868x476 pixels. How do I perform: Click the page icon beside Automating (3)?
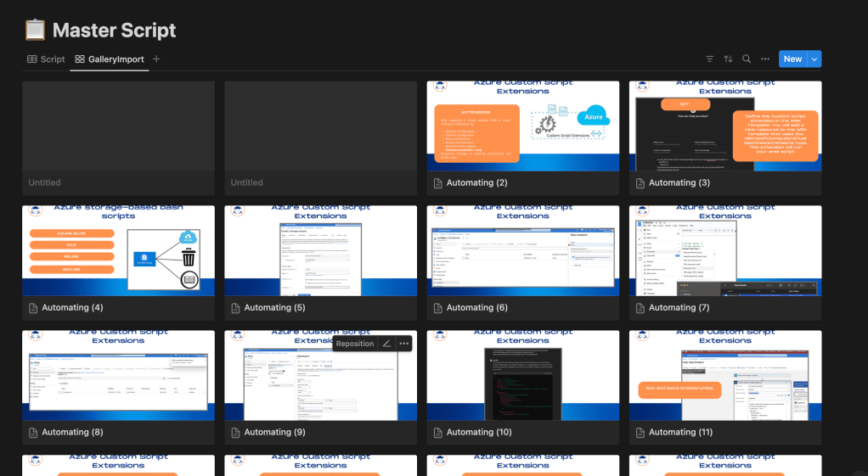coord(640,183)
